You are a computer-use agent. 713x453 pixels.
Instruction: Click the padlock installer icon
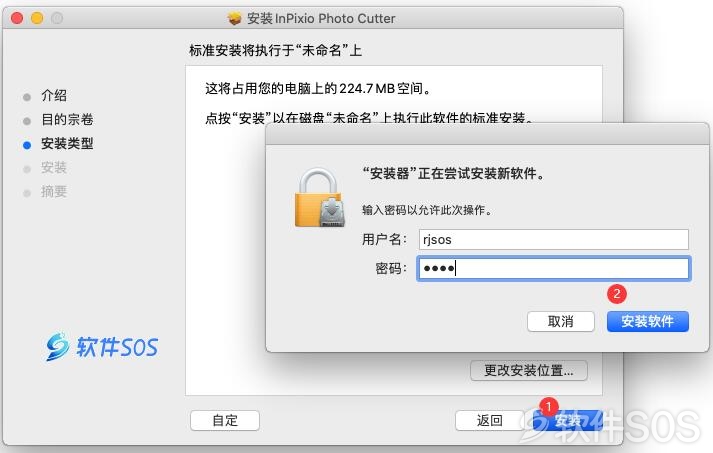320,197
